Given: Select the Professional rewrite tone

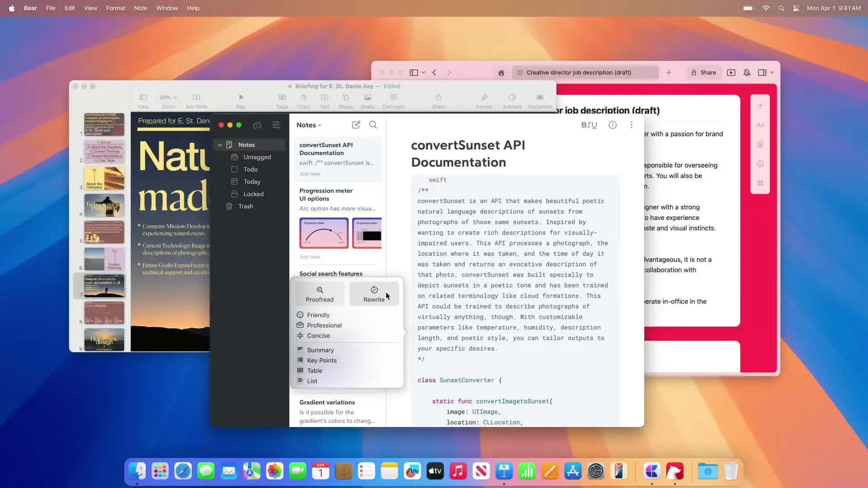Looking at the screenshot, I should tap(324, 325).
